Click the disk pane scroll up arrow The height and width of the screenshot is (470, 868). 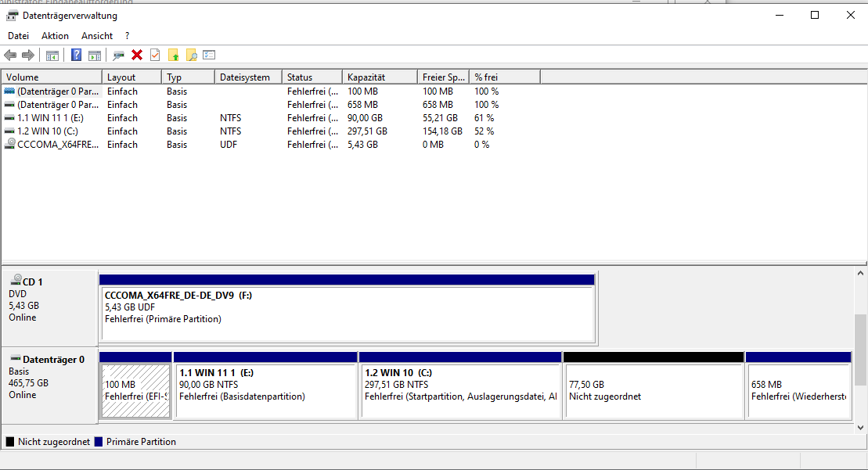pos(860,273)
